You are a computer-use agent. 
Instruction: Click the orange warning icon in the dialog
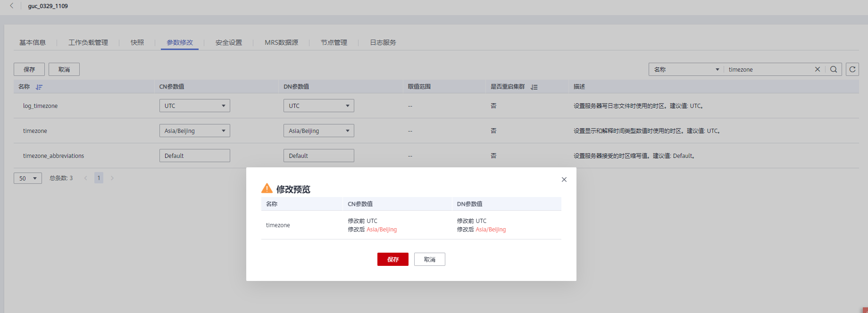[x=267, y=189]
